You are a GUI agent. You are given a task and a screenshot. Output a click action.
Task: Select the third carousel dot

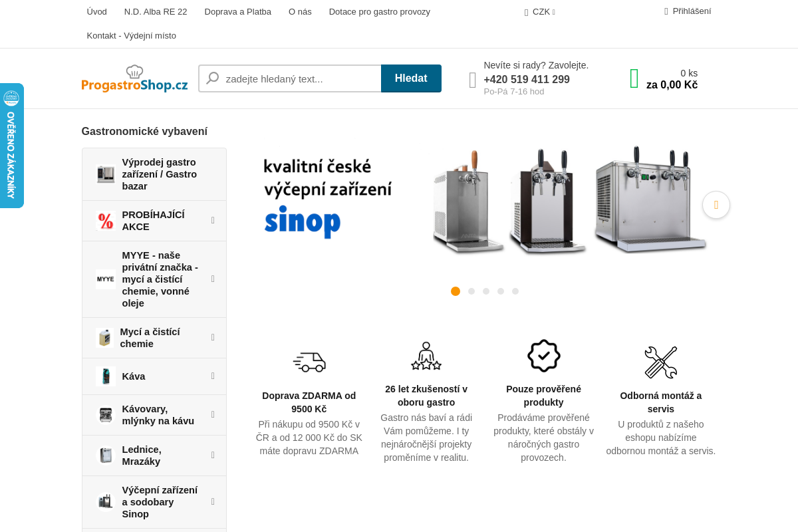486,291
